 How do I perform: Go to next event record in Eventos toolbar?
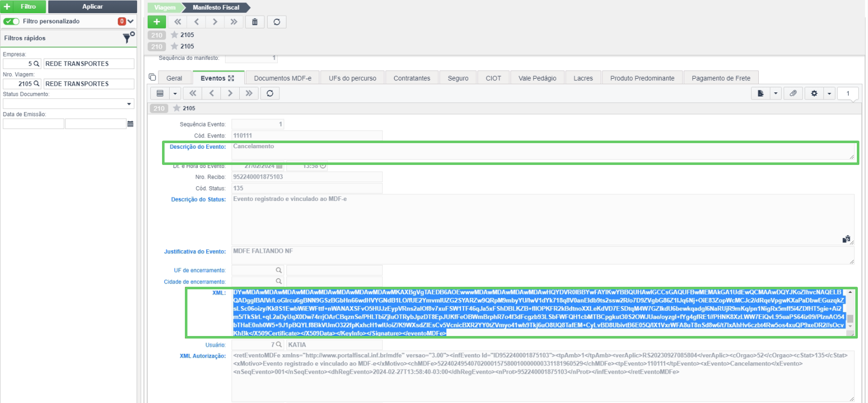(230, 93)
